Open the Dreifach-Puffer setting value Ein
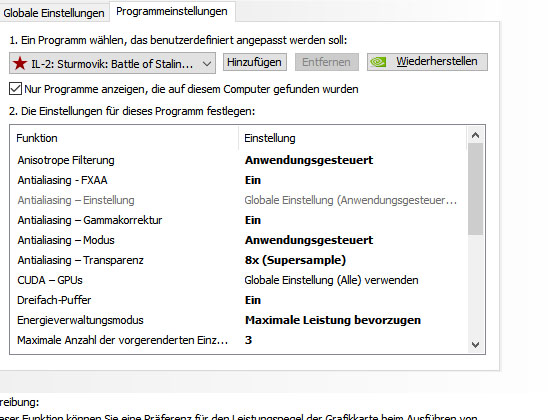Viewport: 548px width, 420px height. (x=253, y=300)
